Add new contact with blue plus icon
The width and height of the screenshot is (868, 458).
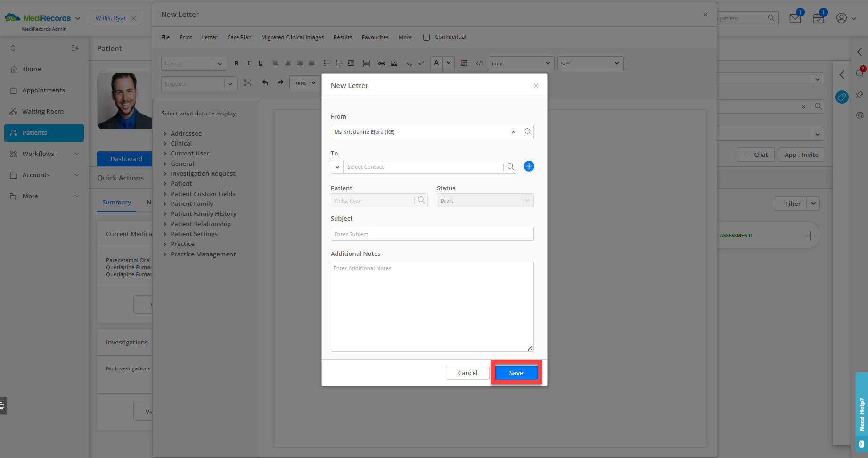click(529, 166)
